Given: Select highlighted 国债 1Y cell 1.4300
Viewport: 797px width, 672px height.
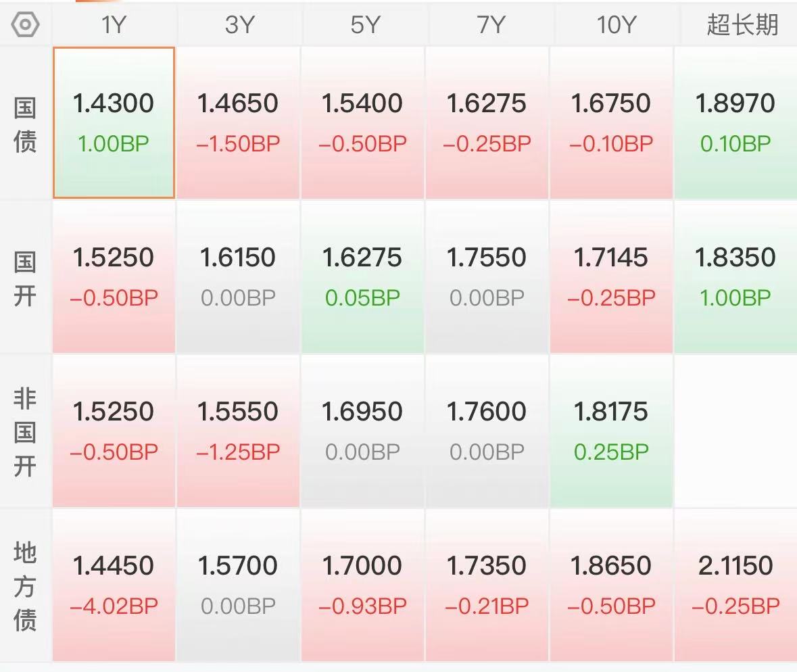Looking at the screenshot, I should point(114,122).
